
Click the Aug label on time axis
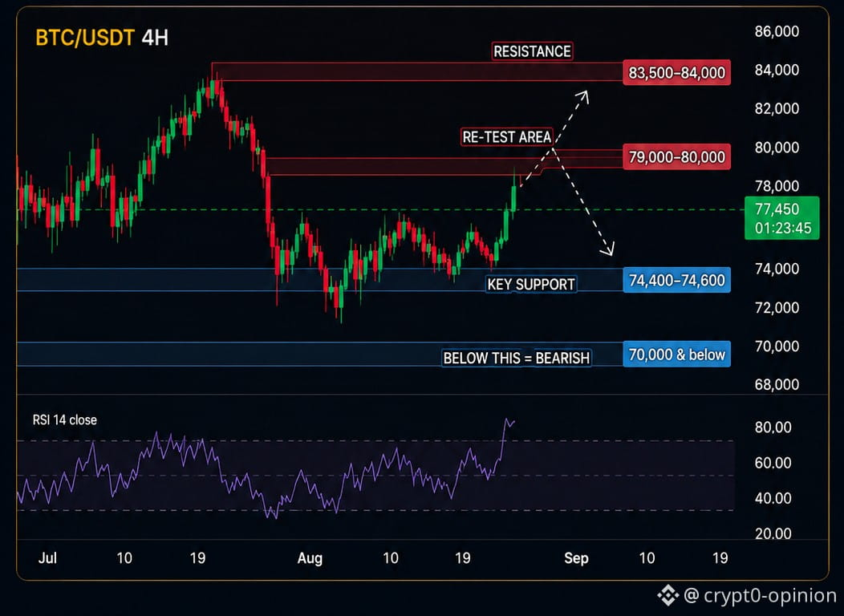click(310, 558)
